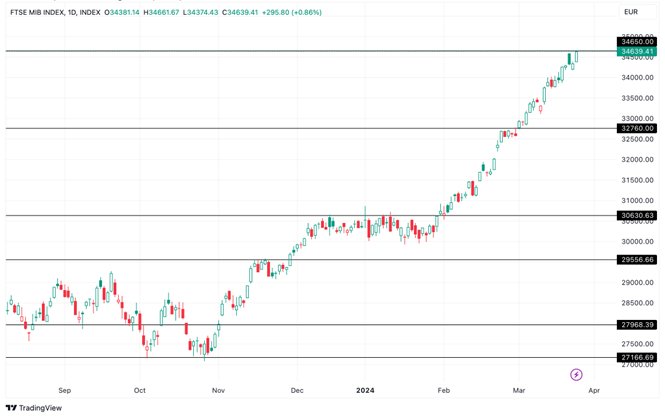Screen dimensions: 665x418
Task: Click the 31000.00 price axis label
Action: (x=637, y=201)
